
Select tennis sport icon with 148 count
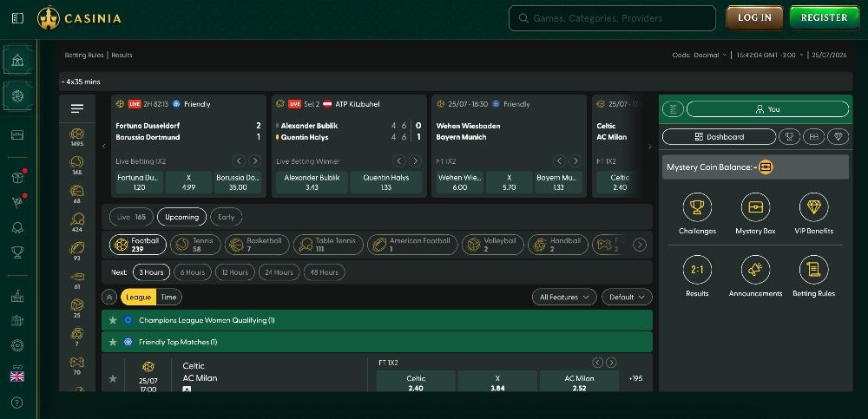[77, 166]
